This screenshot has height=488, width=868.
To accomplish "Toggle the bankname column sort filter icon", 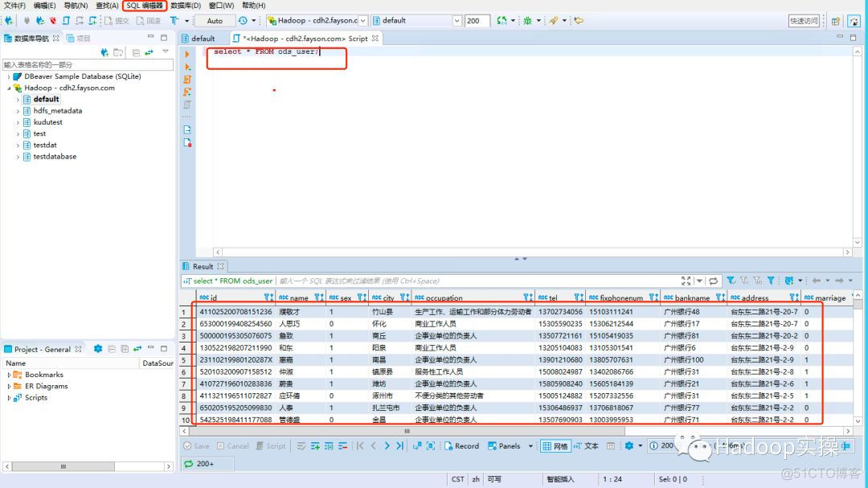I will (720, 297).
